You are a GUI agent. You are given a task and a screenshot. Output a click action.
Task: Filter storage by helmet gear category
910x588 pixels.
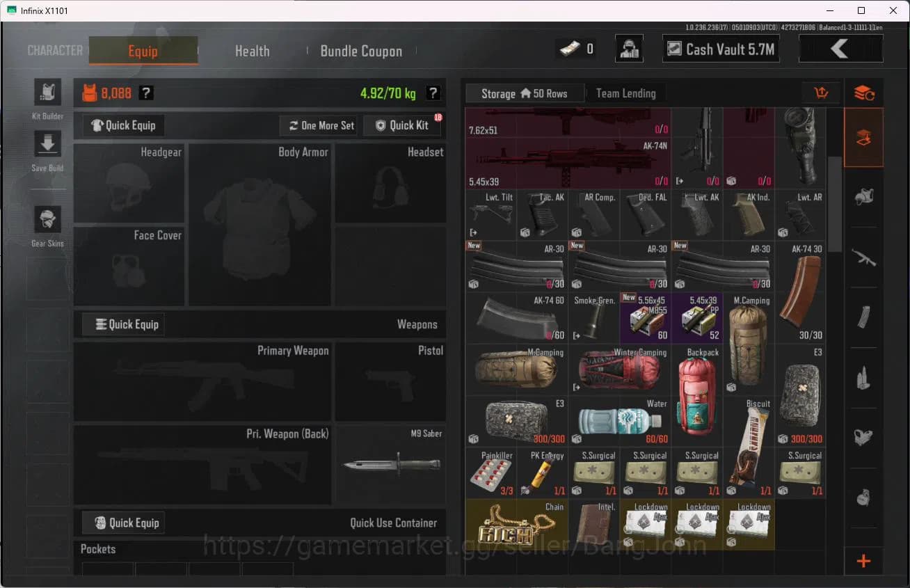click(x=864, y=197)
